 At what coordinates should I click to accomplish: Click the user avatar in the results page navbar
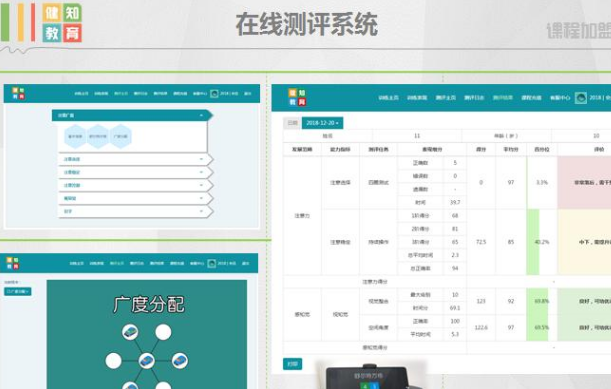[x=581, y=98]
